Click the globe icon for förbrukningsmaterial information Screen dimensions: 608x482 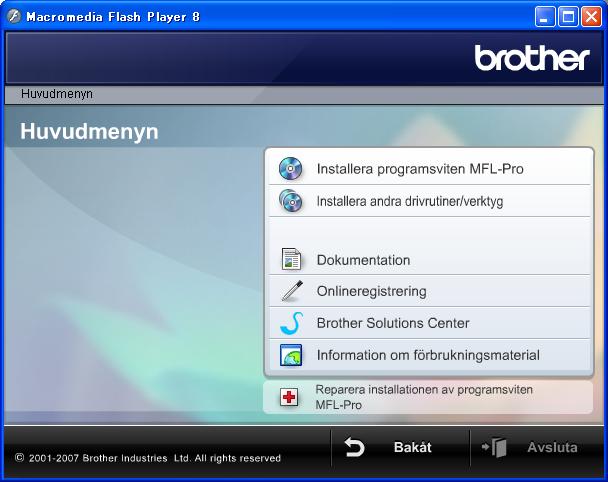click(x=291, y=355)
